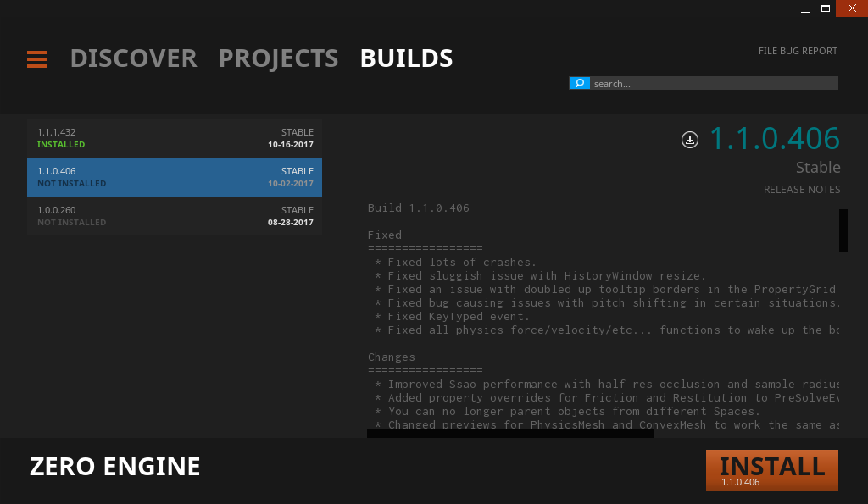Click the download icon beside 1.1.0.406

pos(690,140)
